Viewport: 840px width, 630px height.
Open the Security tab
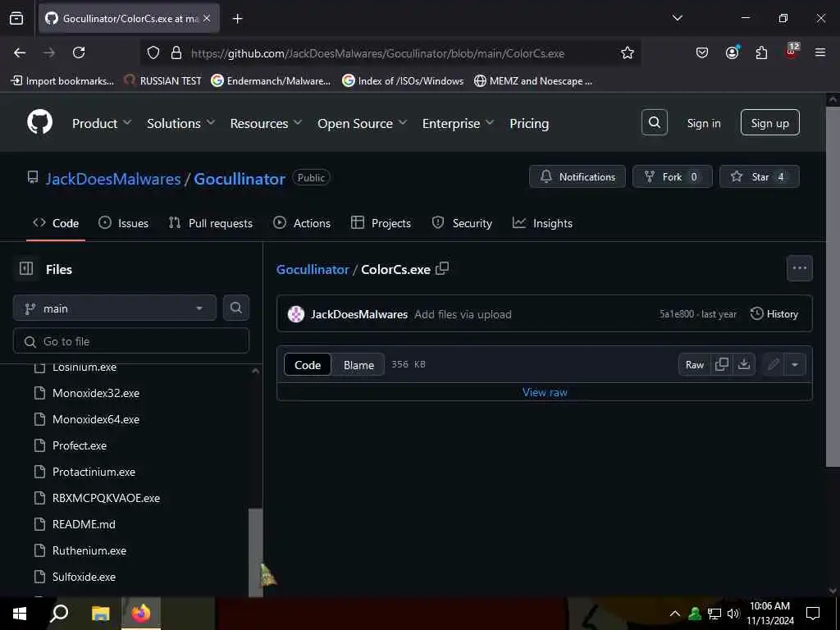pos(462,223)
